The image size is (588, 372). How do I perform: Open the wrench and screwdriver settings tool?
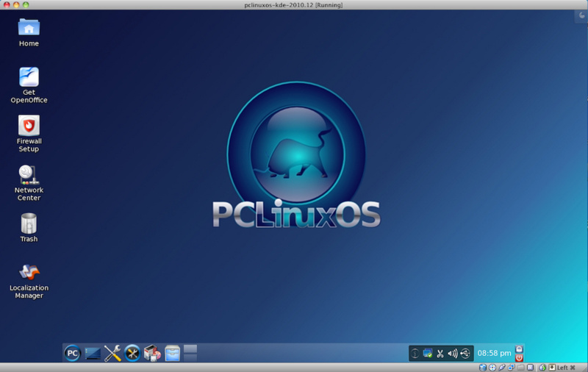coord(112,353)
